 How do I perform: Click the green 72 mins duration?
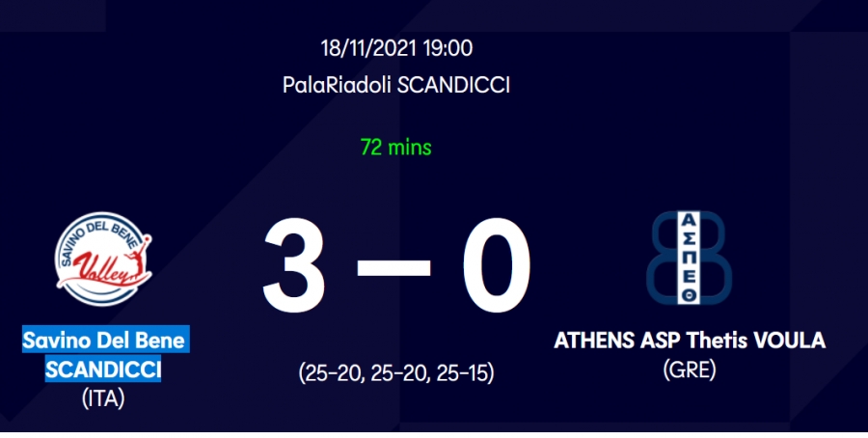[x=395, y=148]
